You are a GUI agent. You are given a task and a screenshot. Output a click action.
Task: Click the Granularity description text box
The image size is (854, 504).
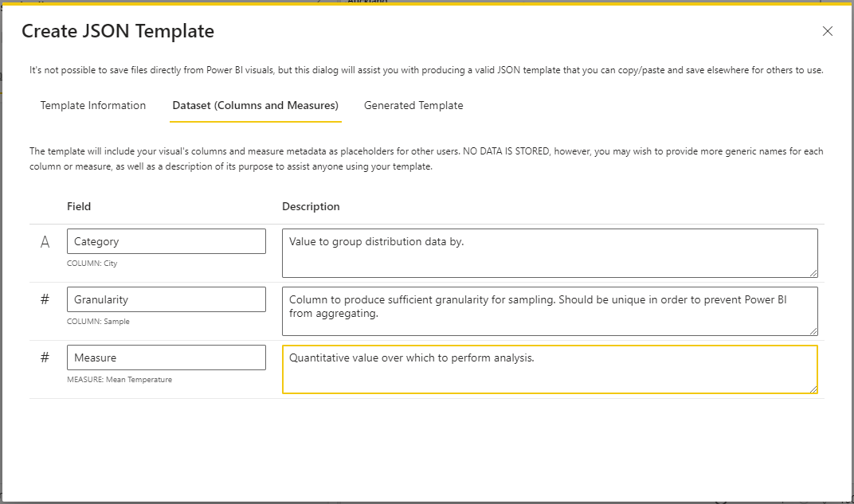click(550, 311)
